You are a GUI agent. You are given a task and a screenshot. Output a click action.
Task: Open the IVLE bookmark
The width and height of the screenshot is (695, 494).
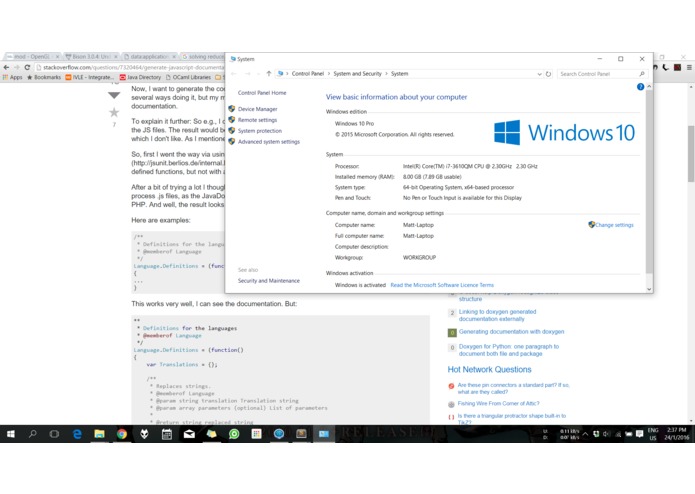point(89,77)
